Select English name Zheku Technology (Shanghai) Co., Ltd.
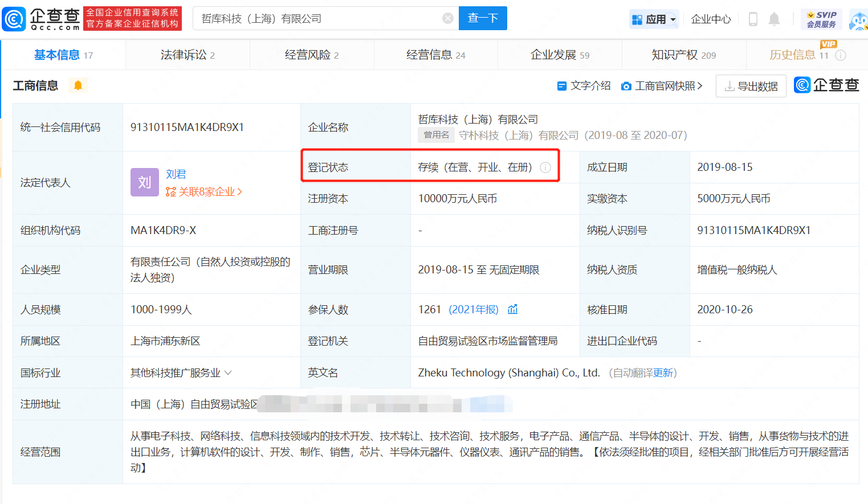Viewport: 868px width, 504px height. click(509, 373)
